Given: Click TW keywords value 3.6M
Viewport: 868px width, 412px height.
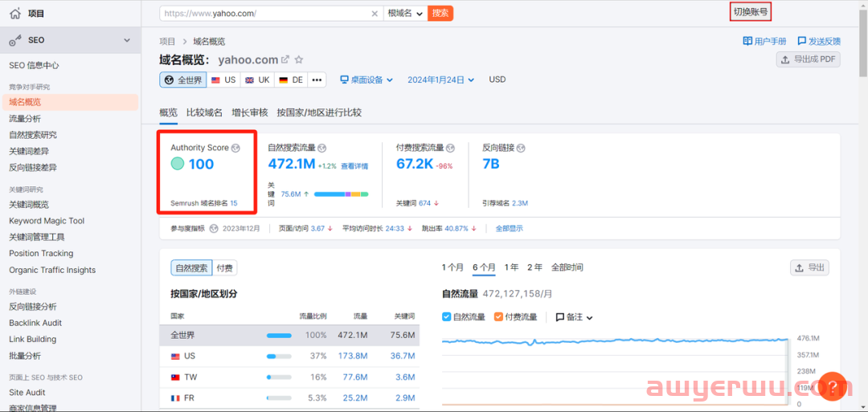Looking at the screenshot, I should 404,377.
